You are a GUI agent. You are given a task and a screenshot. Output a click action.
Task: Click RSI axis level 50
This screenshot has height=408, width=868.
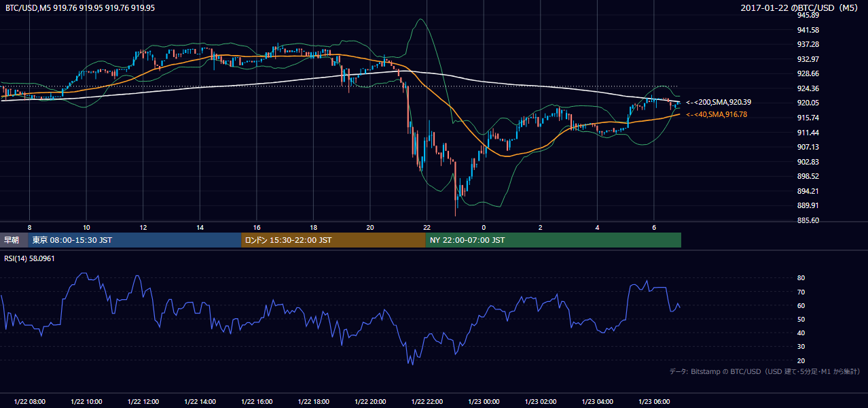tap(801, 319)
